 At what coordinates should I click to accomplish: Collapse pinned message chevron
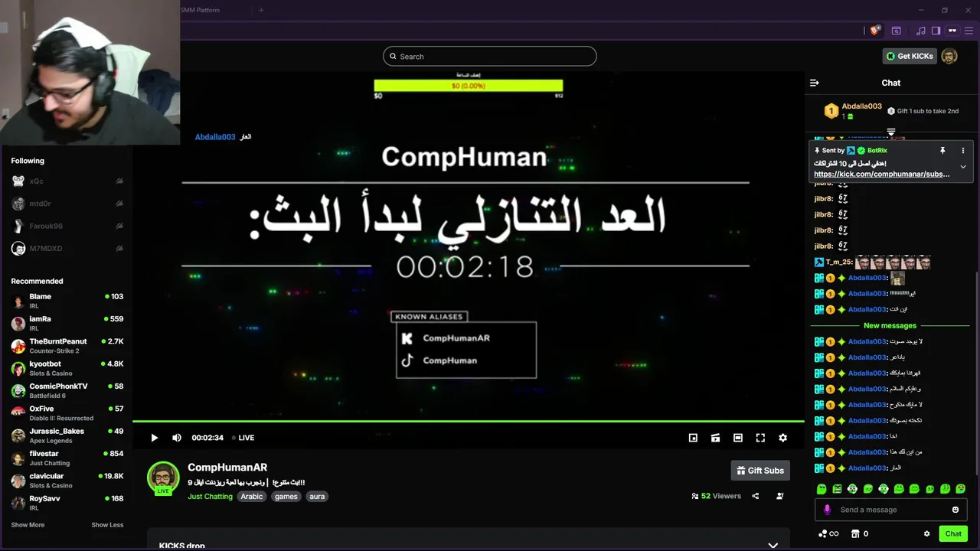click(x=963, y=167)
